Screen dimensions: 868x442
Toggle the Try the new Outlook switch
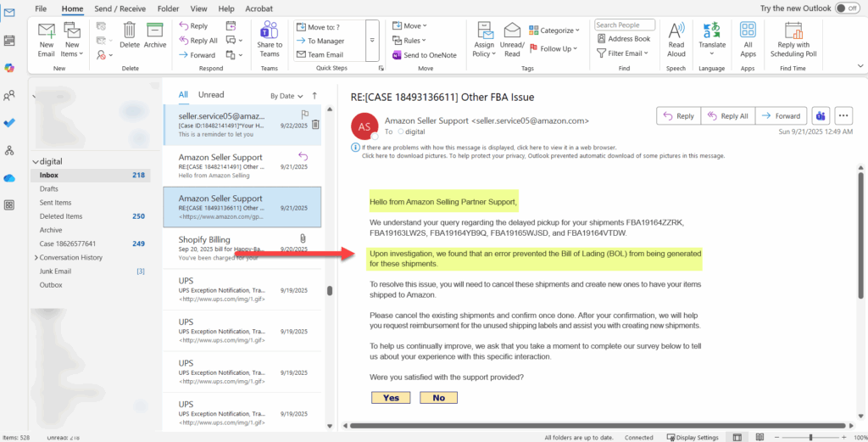click(x=847, y=8)
